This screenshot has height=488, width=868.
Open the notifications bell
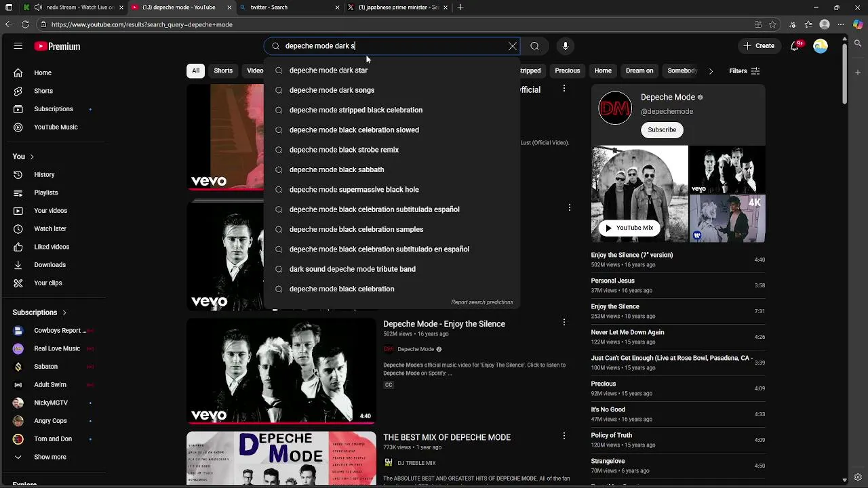(795, 46)
